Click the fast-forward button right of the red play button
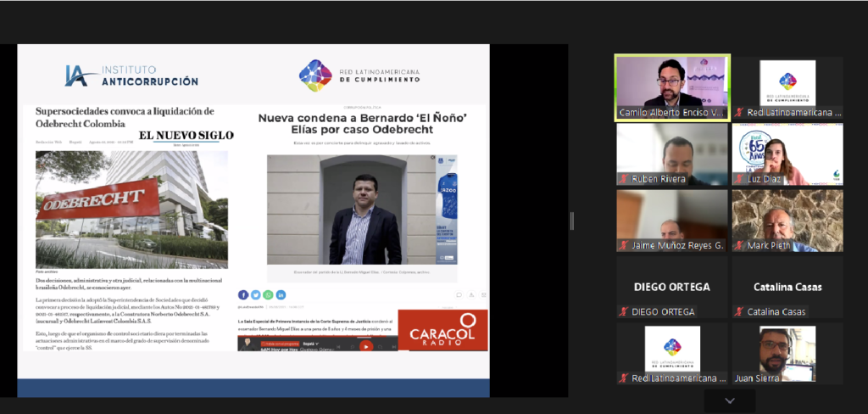The height and width of the screenshot is (414, 868). click(x=379, y=347)
